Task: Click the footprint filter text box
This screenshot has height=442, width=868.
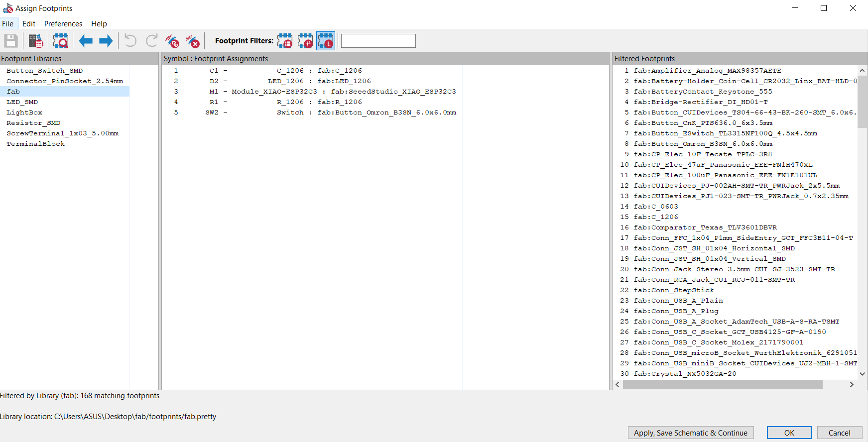Action: (x=378, y=41)
